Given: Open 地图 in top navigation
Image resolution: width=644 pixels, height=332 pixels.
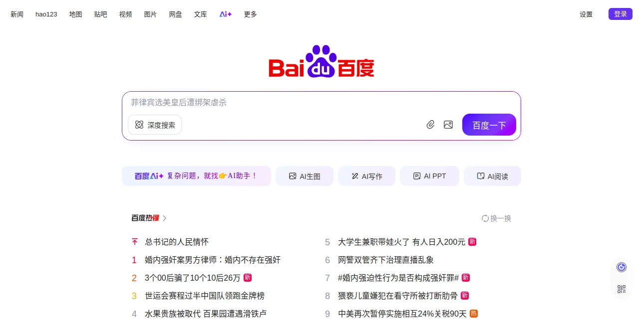Looking at the screenshot, I should pyautogui.click(x=76, y=14).
